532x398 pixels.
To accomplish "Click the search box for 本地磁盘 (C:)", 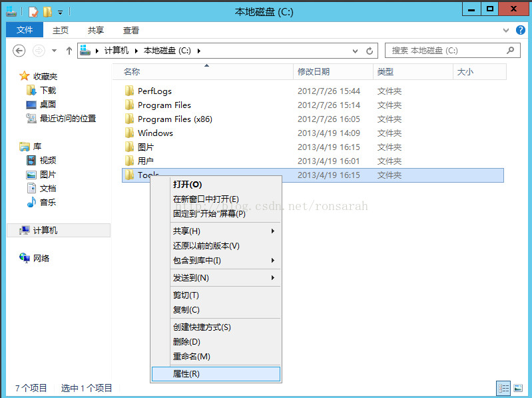I will click(x=452, y=51).
